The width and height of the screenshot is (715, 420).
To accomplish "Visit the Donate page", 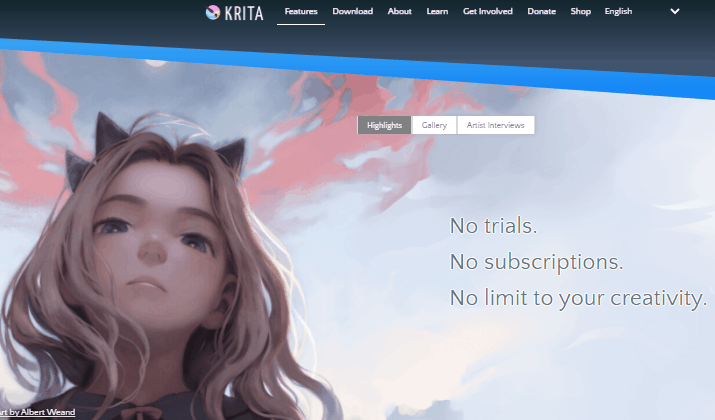I will [x=541, y=11].
